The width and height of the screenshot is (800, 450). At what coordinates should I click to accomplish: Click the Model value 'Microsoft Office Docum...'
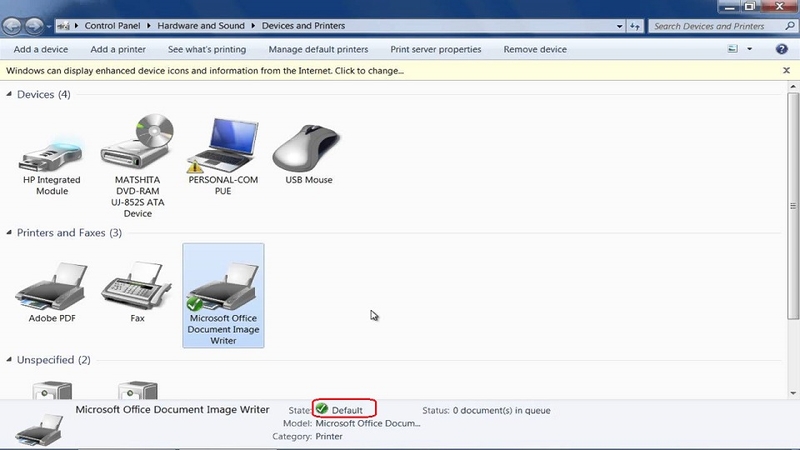[x=368, y=423]
